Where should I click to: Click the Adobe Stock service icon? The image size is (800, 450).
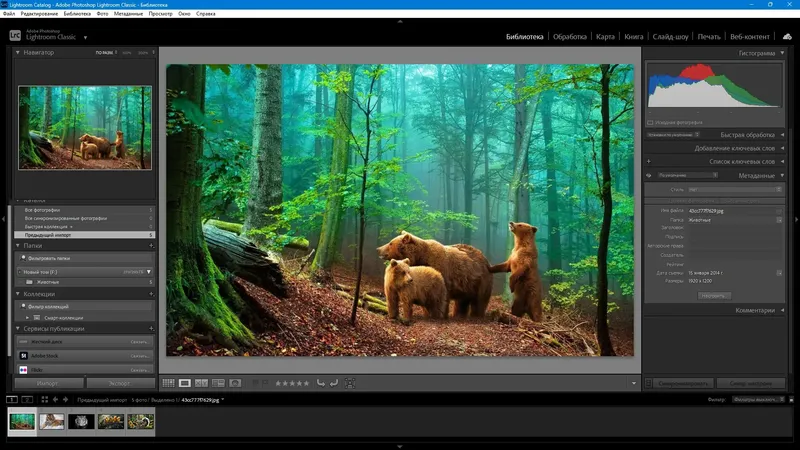pos(23,356)
